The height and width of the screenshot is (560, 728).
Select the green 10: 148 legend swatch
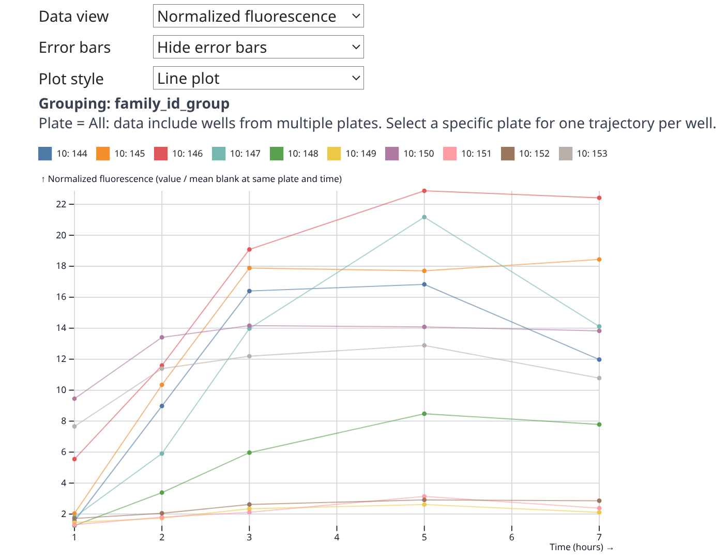[277, 154]
